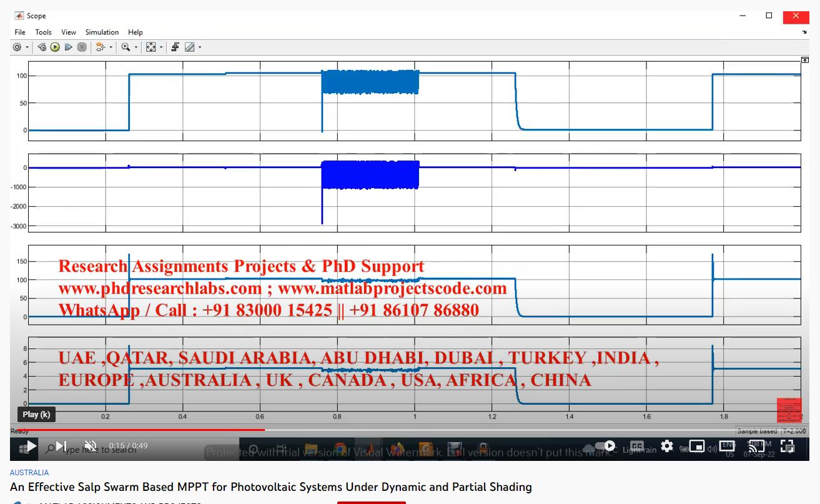Image resolution: width=820 pixels, height=504 pixels.
Task: Expand the Scale axes dropdown arrow
Action: coord(161,47)
